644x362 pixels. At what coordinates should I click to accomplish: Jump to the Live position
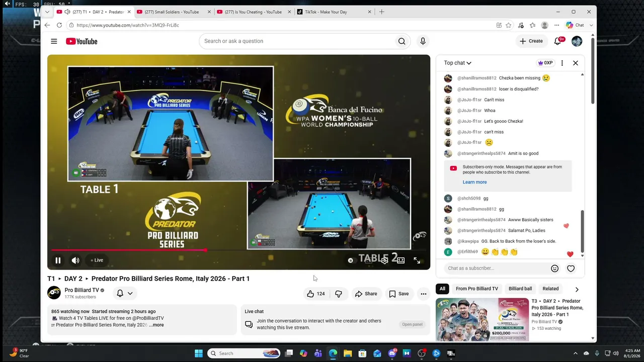point(97,260)
